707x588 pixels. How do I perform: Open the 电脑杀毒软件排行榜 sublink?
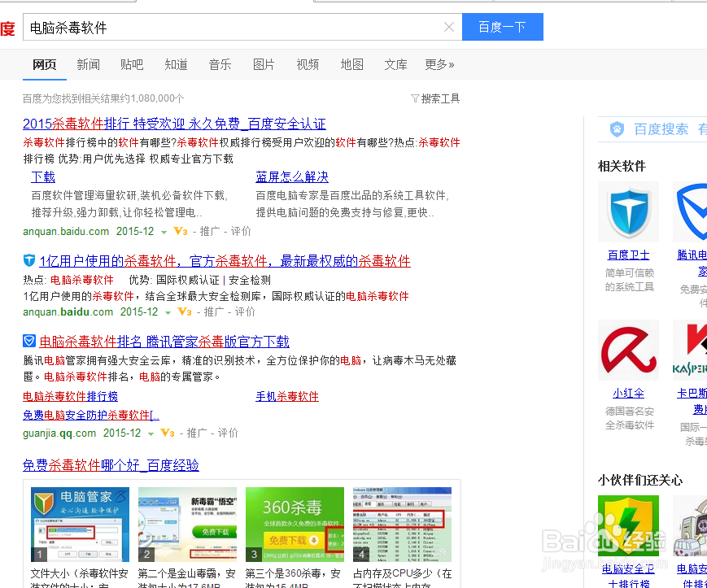click(70, 397)
